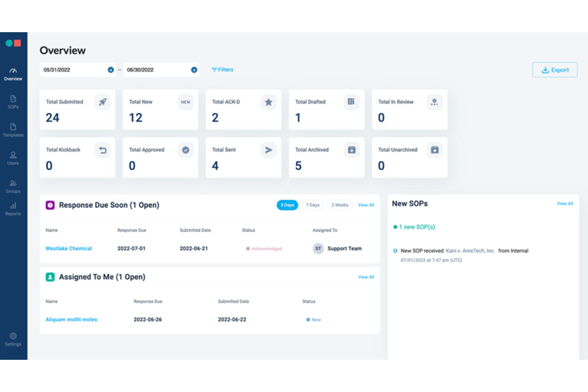Click the undo arrow icon on Total Kickback
Viewport: 588px width, 392px height.
(x=103, y=150)
